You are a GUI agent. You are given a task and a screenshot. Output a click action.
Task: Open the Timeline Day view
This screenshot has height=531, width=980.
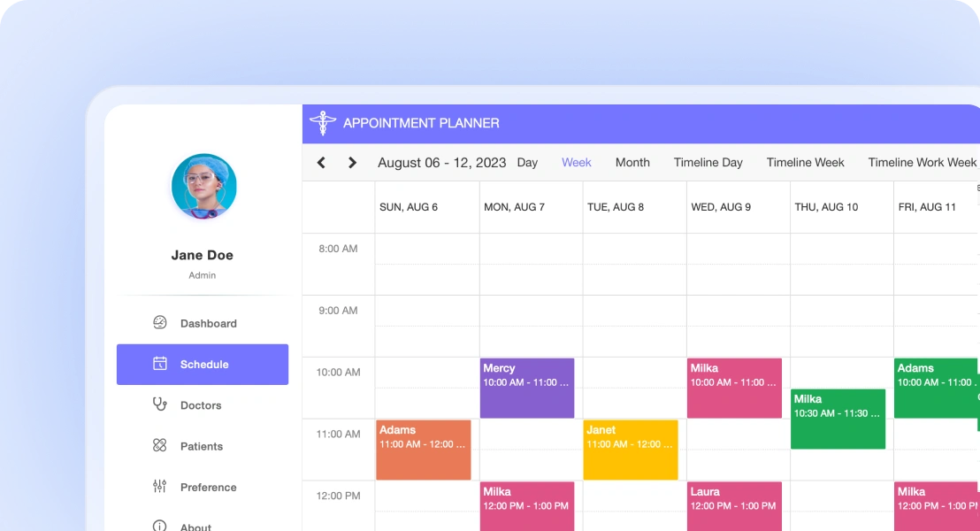click(708, 163)
